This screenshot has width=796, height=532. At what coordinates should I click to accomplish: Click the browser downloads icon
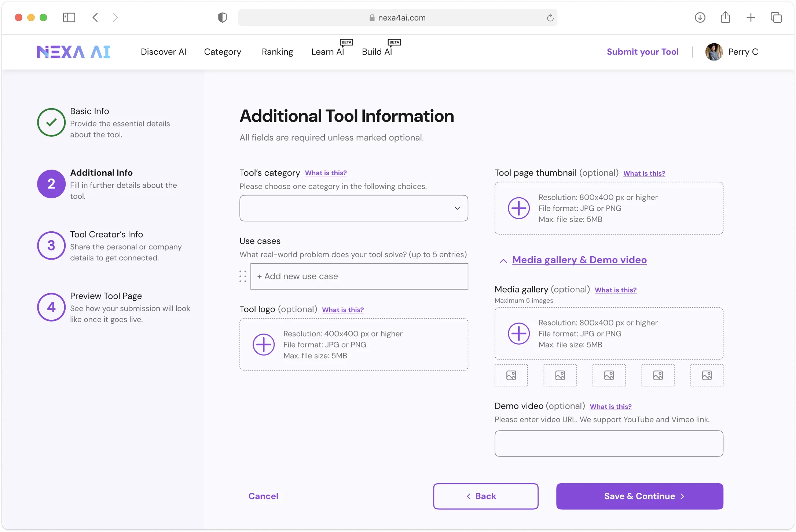pyautogui.click(x=700, y=18)
